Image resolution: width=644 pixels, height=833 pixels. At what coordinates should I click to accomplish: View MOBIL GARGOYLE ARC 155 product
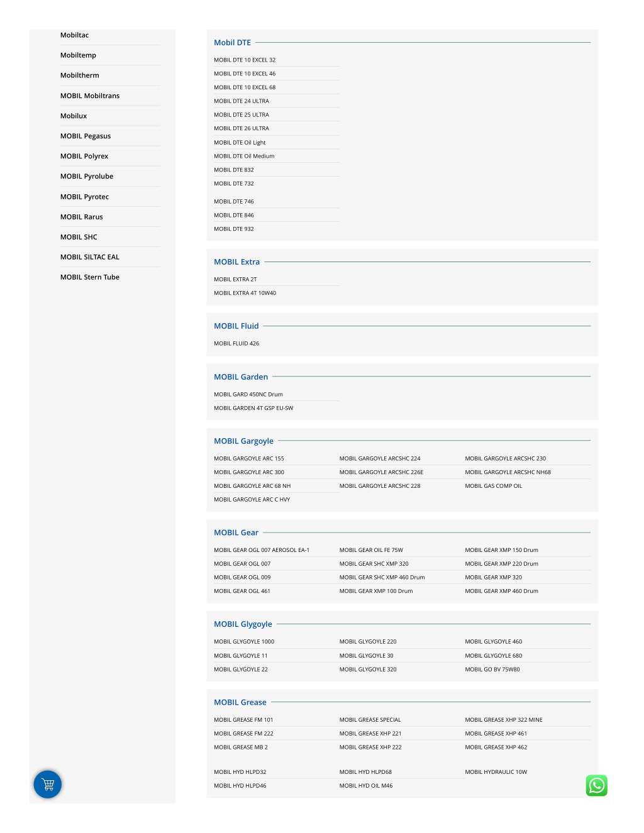249,459
